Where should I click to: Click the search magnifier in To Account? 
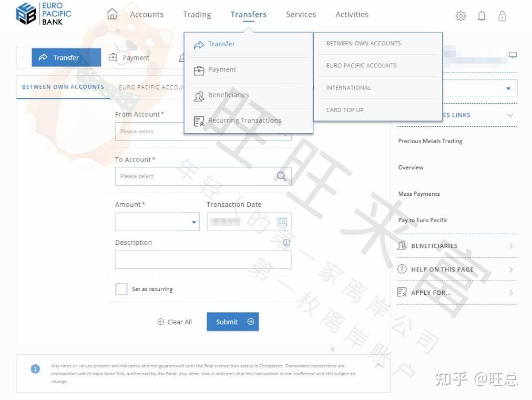tap(282, 176)
